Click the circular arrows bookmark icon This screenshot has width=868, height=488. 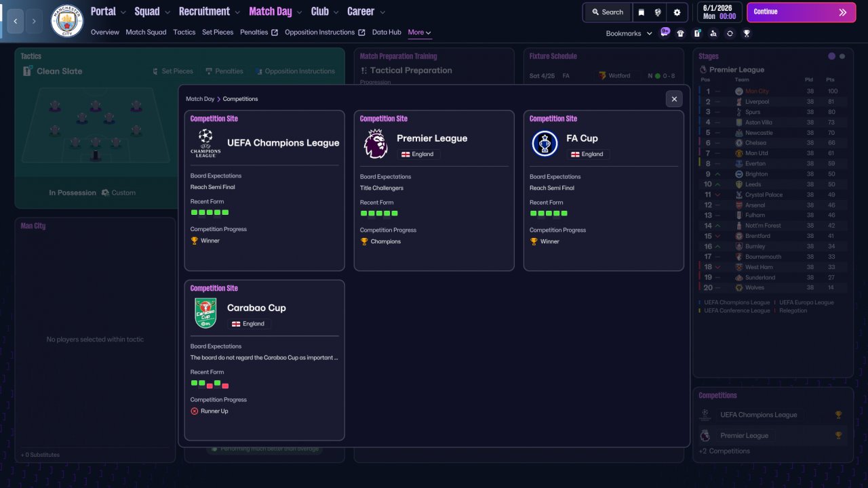coord(730,33)
